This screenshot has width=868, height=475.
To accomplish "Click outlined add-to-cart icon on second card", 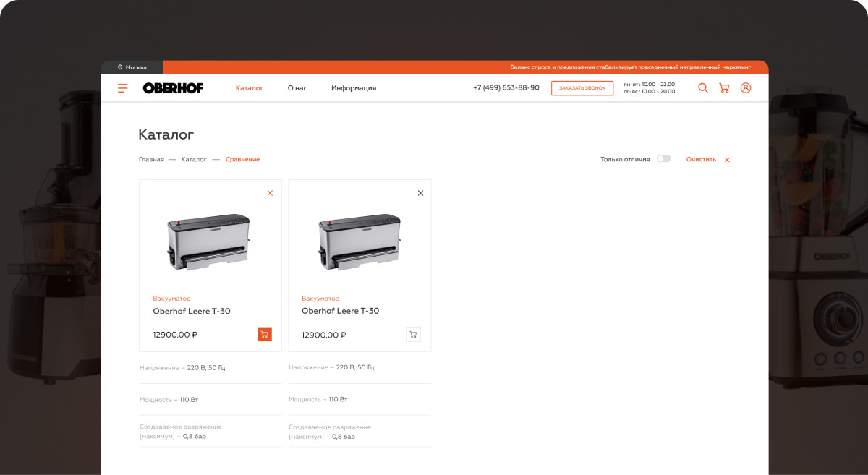I will click(413, 334).
